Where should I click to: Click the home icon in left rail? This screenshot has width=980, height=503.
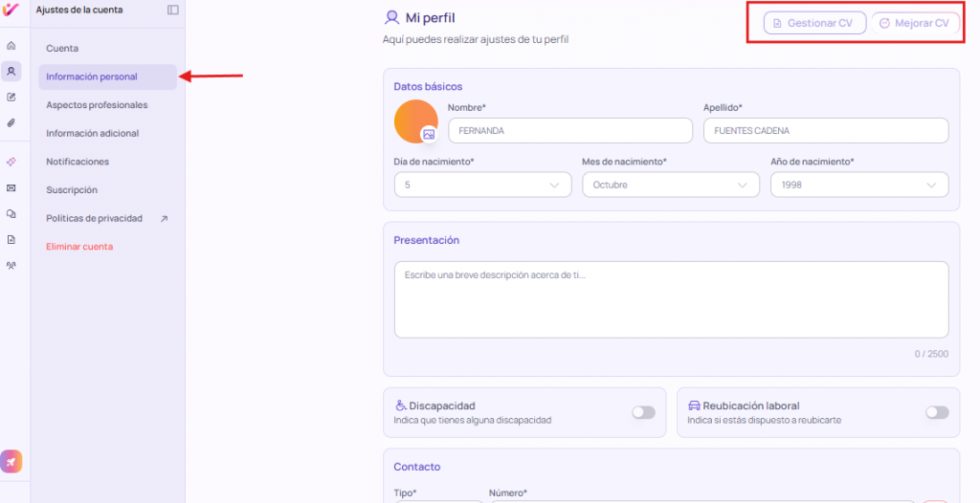tap(11, 46)
